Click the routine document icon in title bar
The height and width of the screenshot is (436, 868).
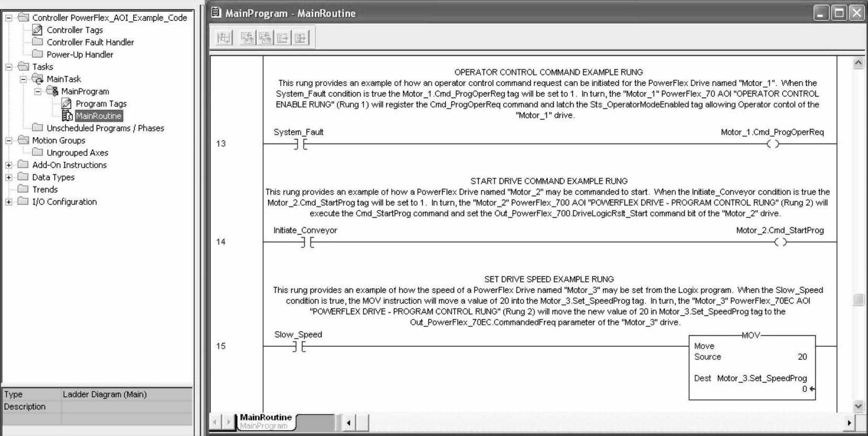216,13
